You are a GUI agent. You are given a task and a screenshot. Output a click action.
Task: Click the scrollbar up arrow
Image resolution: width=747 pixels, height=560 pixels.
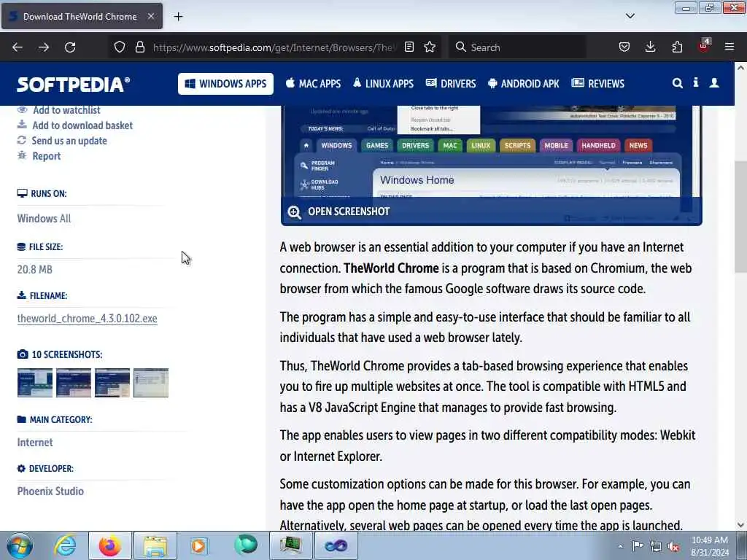point(740,68)
